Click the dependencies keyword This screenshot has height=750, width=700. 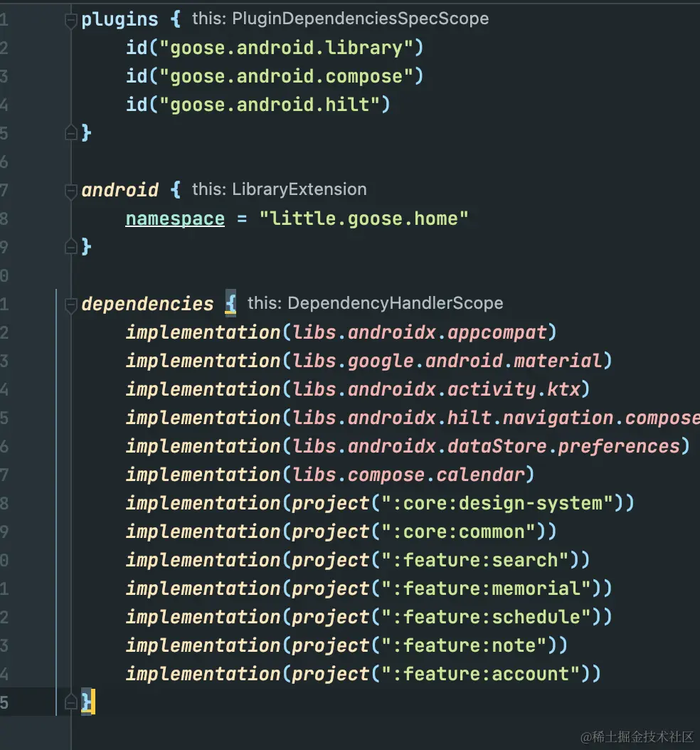tap(147, 304)
